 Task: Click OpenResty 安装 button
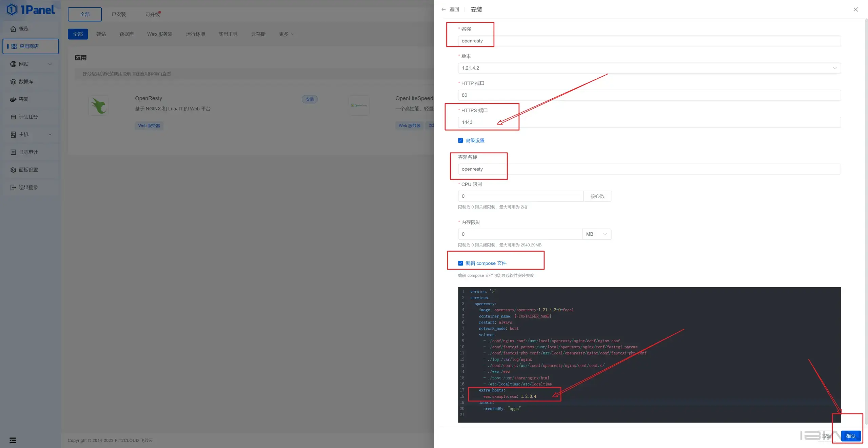(x=310, y=99)
